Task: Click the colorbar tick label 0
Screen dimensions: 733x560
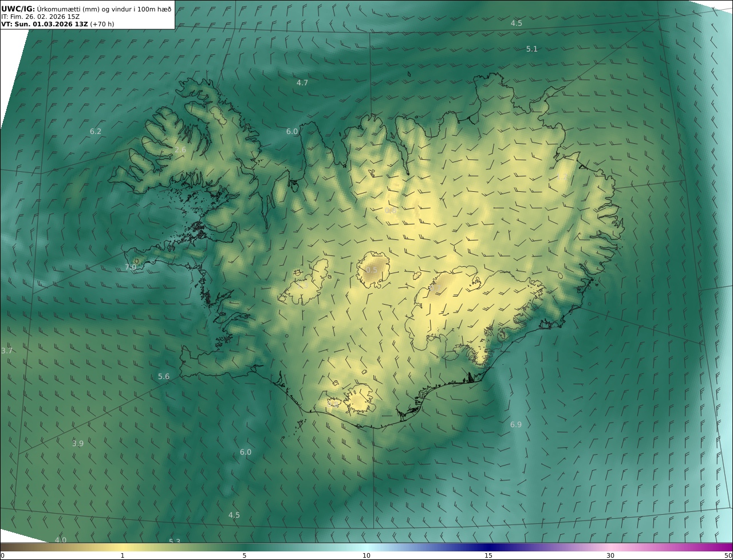Action: tap(2, 556)
